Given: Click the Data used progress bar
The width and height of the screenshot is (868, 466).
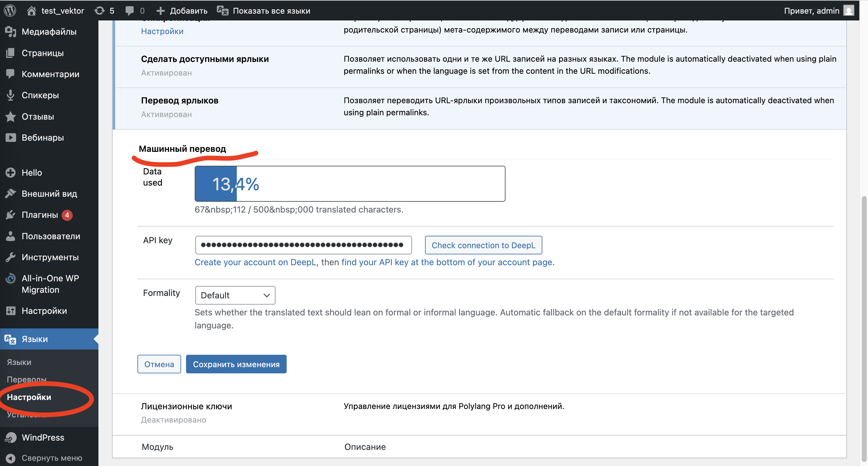Looking at the screenshot, I should coord(349,184).
